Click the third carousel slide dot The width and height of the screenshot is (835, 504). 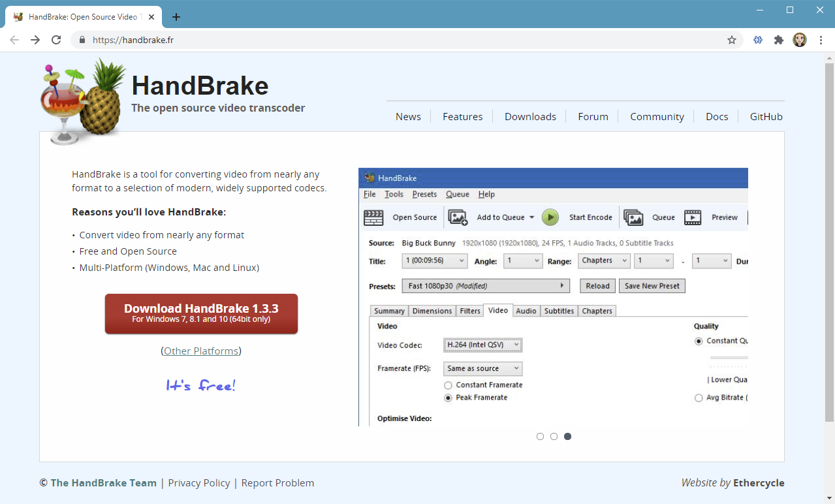(x=567, y=437)
